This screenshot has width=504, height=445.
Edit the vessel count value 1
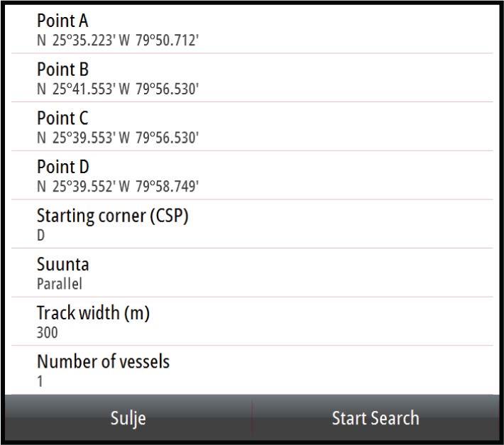click(40, 381)
